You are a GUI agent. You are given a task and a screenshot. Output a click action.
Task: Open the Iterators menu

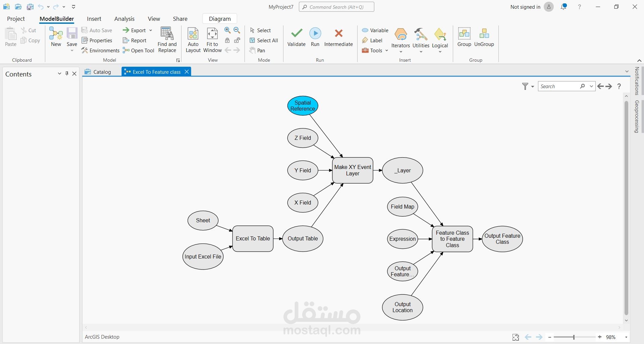(x=400, y=40)
